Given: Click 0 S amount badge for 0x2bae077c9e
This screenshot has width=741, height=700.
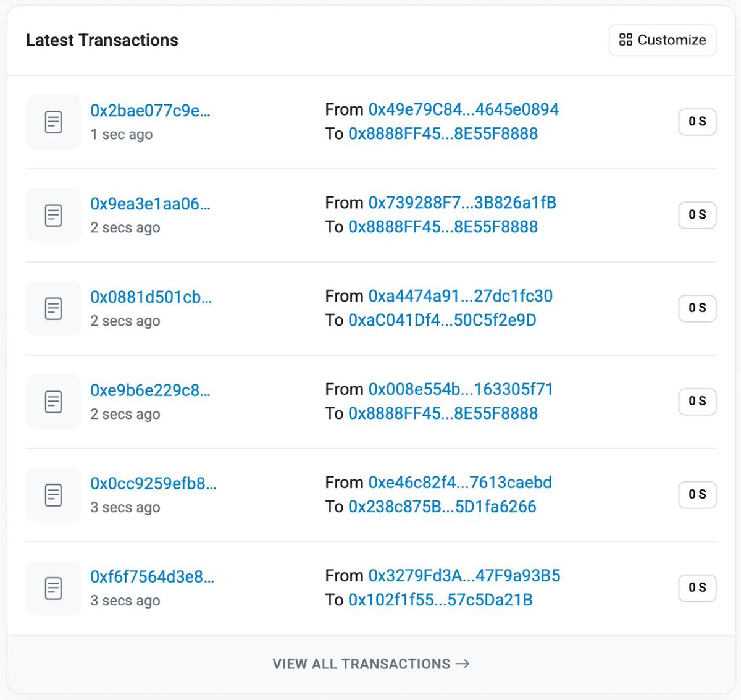Looking at the screenshot, I should tap(697, 122).
